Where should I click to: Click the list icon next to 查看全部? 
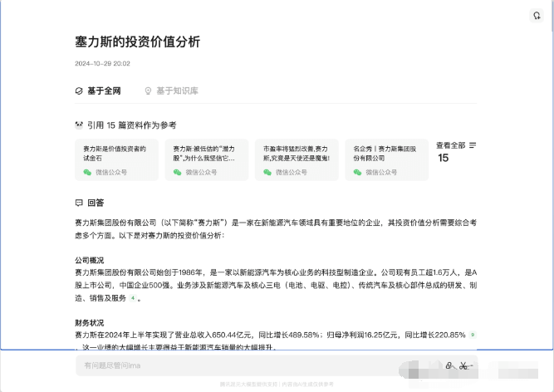473,145
